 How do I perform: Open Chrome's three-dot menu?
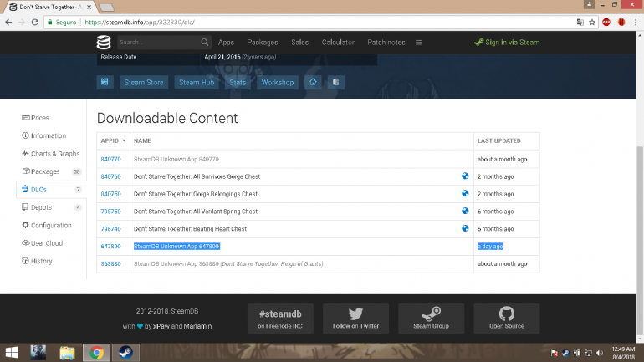(636, 23)
